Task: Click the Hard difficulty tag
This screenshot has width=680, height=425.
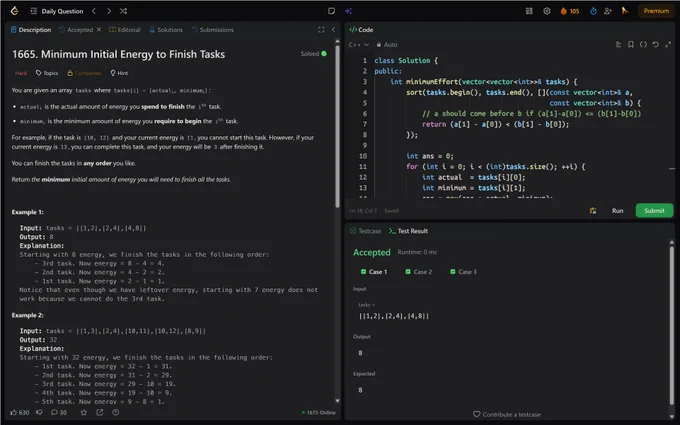Action: click(21, 73)
